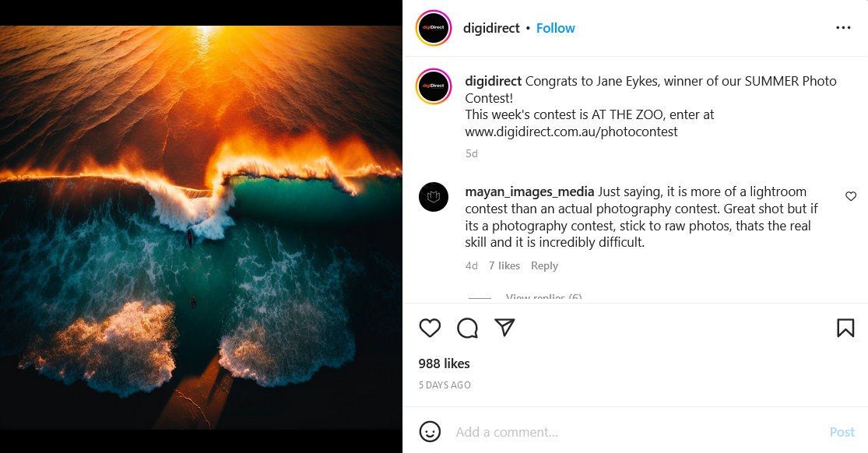
Task: Reply to mayan_images_media's comment
Action: click(x=544, y=265)
